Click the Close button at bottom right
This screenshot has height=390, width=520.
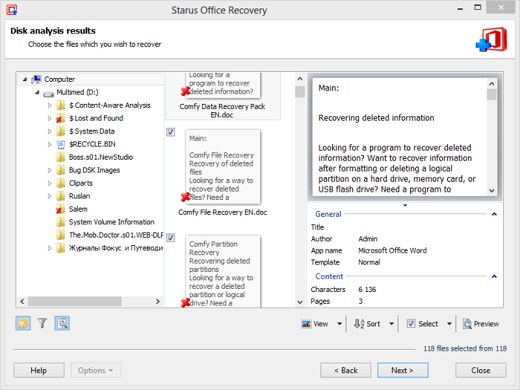481,370
